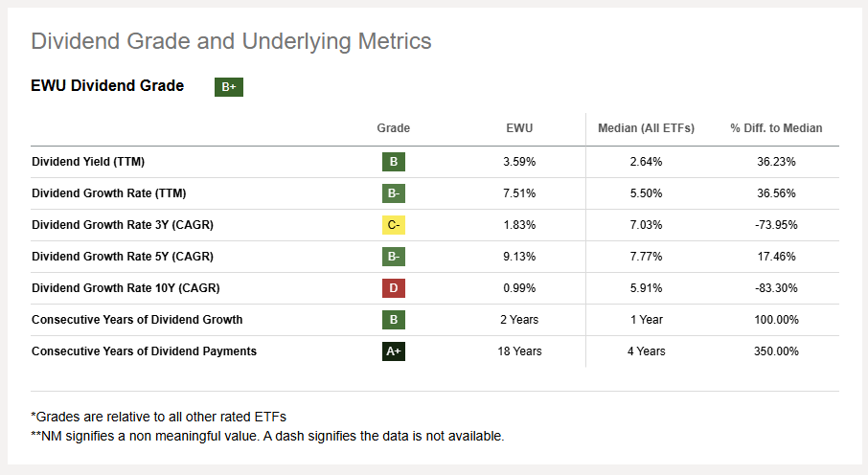Click the 3.59% EWU dividend yield value
The height and width of the screenshot is (475, 868).
click(519, 162)
